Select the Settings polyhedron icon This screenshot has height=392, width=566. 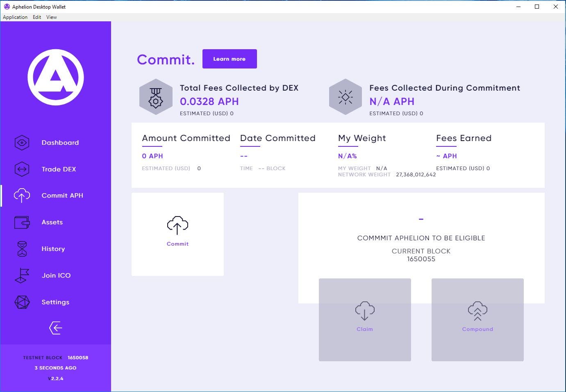(22, 302)
